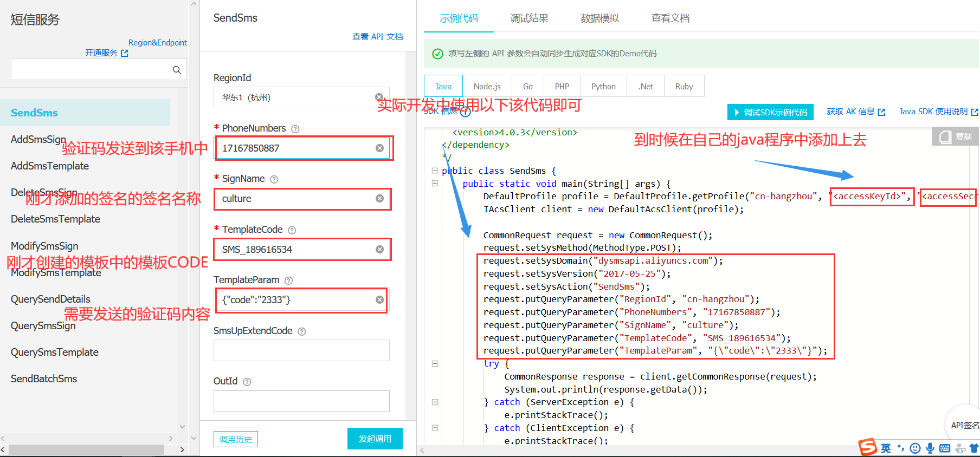Open the RegionId 华东1 dropdown
The height and width of the screenshot is (457, 980).
pyautogui.click(x=301, y=97)
